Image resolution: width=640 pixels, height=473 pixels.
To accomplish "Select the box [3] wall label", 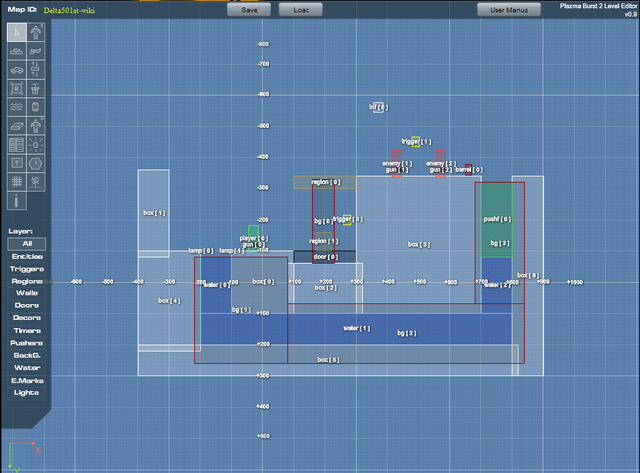I will click(419, 244).
